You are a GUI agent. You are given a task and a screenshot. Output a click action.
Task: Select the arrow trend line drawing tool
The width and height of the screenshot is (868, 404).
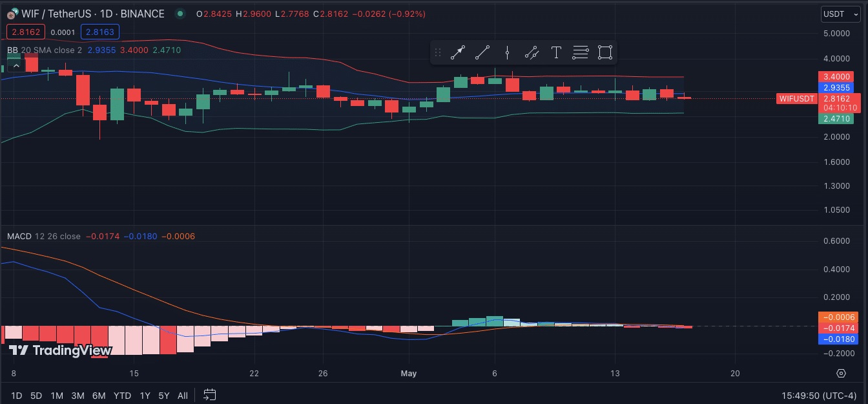[458, 52]
